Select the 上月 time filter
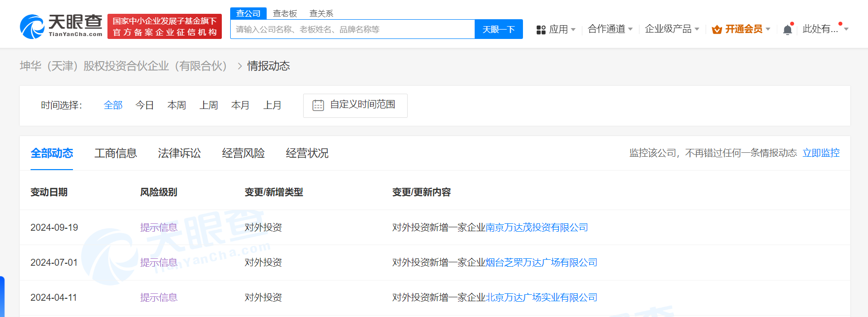This screenshot has height=317, width=868. 272,105
